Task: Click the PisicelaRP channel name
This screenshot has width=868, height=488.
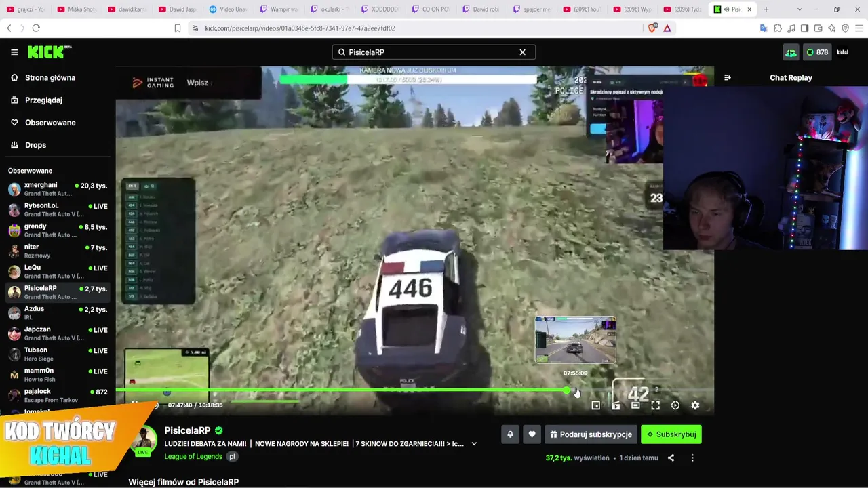Action: [x=187, y=430]
